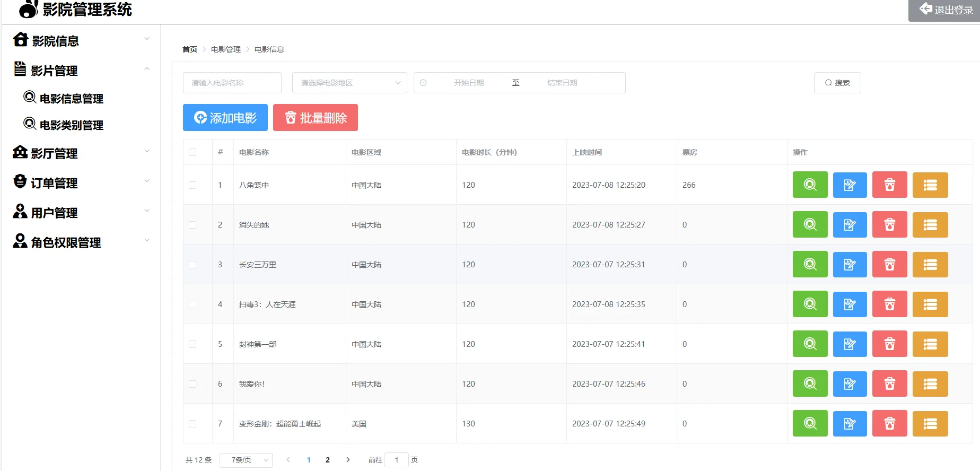Viewport: 980px width, 471px height.
Task: View details of 封神第一部
Action: [810, 344]
